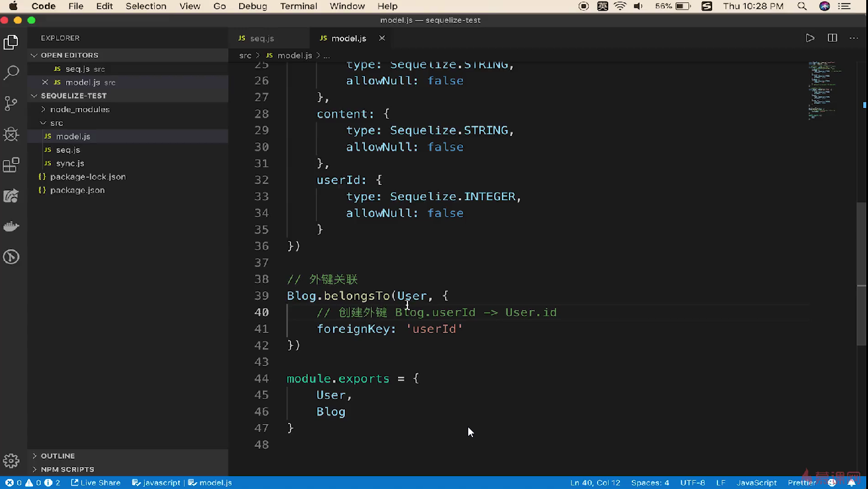Click the Manage gear icon

click(11, 461)
